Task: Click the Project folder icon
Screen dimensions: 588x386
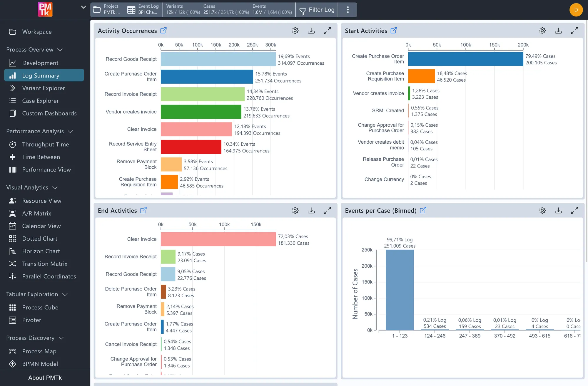Action: coord(97,10)
